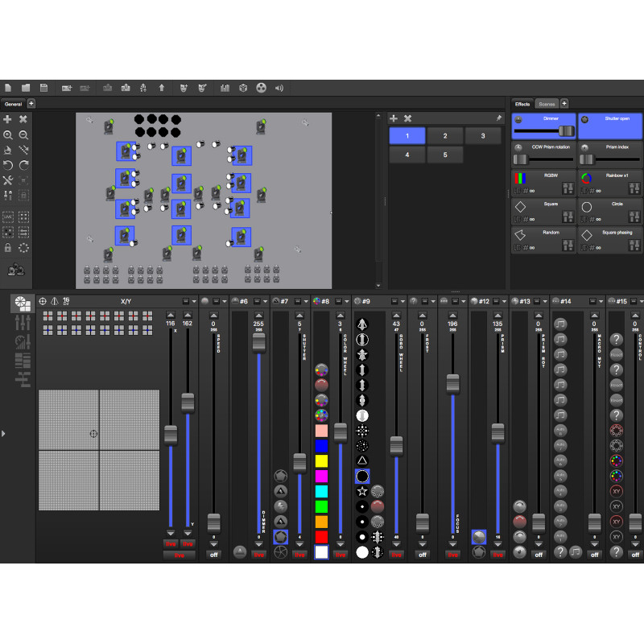Select the General tab

tap(13, 104)
